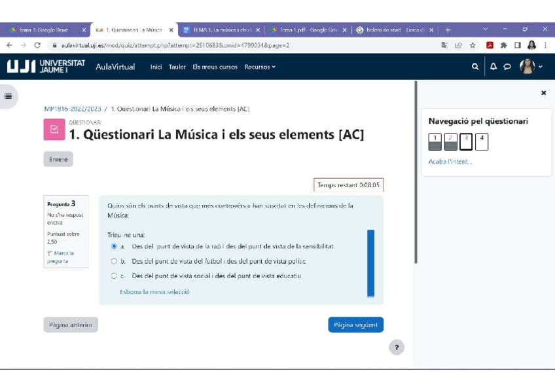This screenshot has height=392, width=555.
Task: Click the AulaVirtual site name
Action: point(115,67)
